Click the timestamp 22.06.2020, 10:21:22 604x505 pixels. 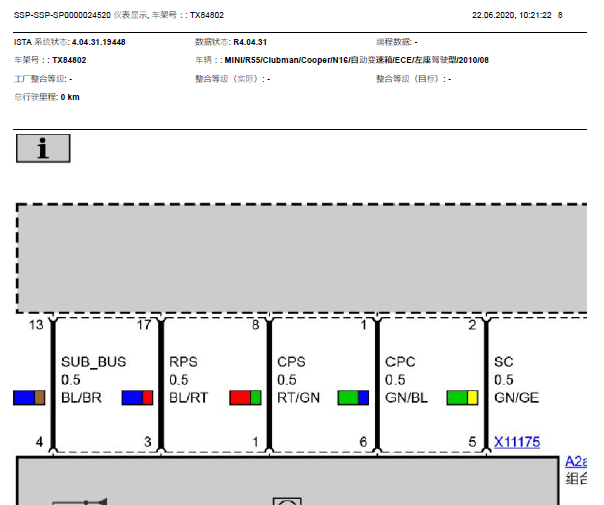click(x=512, y=15)
